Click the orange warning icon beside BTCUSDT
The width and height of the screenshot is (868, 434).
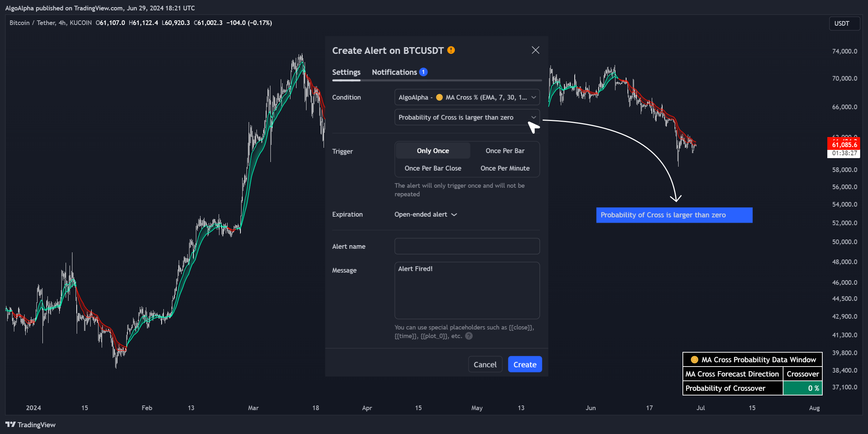click(451, 50)
